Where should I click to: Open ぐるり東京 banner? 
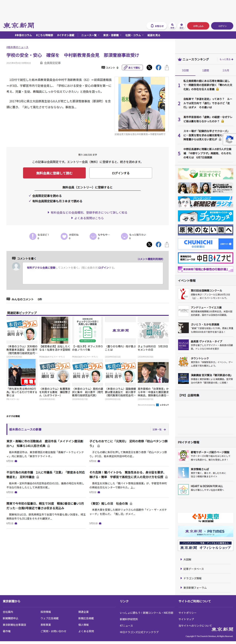206,518
